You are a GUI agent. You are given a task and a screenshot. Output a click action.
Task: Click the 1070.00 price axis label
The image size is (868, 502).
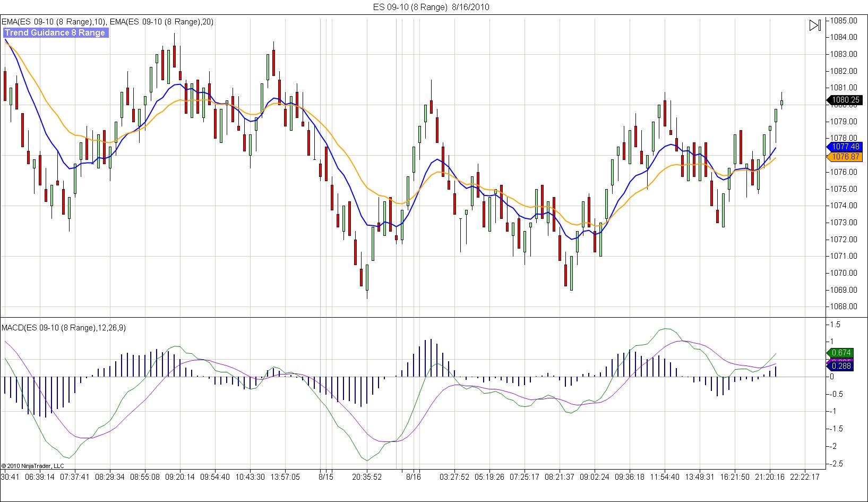coord(844,273)
